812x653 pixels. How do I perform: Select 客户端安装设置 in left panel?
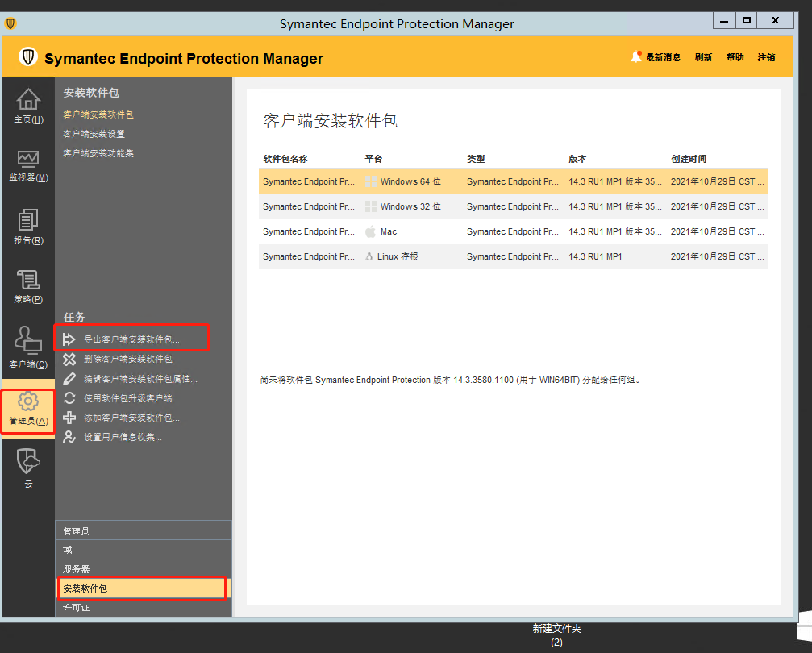pos(94,134)
